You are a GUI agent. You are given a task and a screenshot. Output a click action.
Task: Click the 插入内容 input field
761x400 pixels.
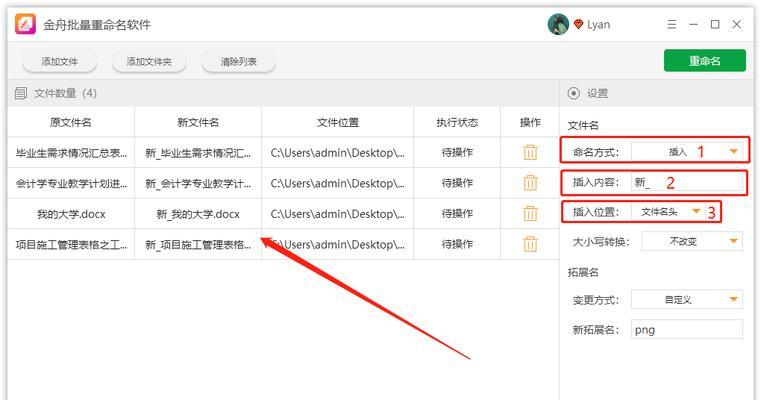click(x=687, y=183)
